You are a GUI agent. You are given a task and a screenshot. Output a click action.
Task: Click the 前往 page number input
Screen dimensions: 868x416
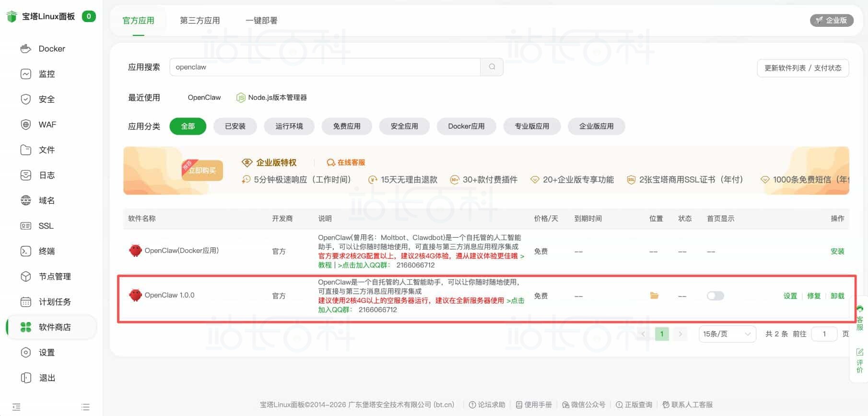click(824, 334)
